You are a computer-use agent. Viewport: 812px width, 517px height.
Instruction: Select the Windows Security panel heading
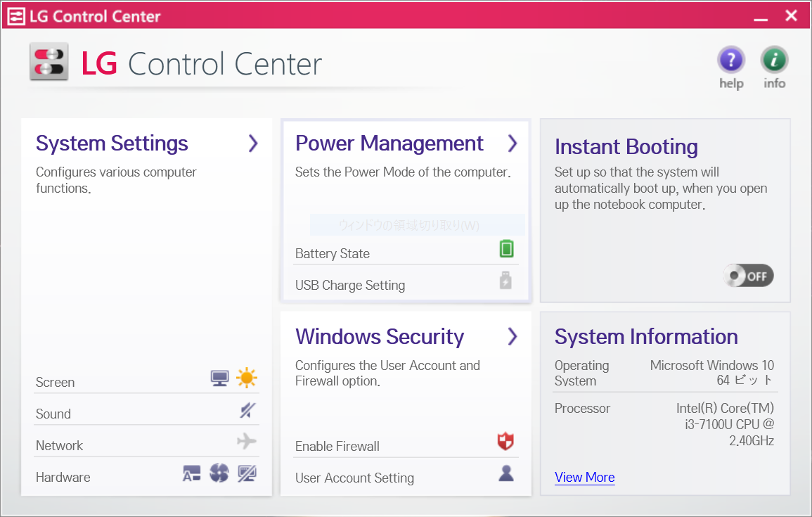point(380,336)
